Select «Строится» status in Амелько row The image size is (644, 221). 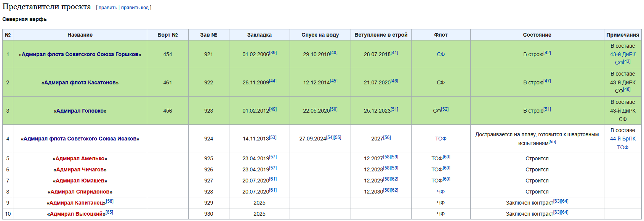[537, 159]
